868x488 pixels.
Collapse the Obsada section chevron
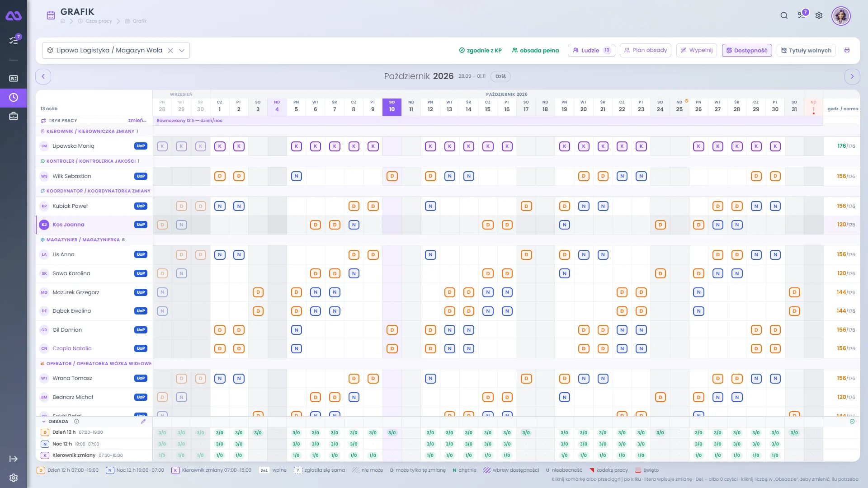[44, 421]
